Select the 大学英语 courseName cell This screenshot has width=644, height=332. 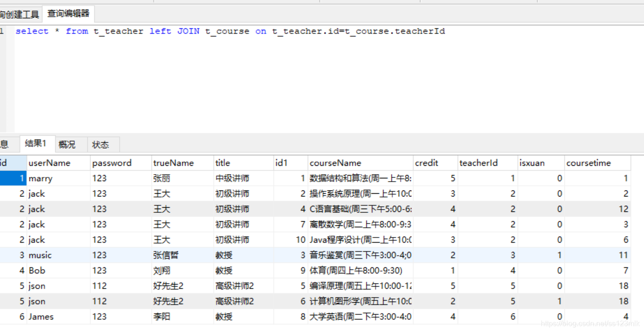[360, 317]
